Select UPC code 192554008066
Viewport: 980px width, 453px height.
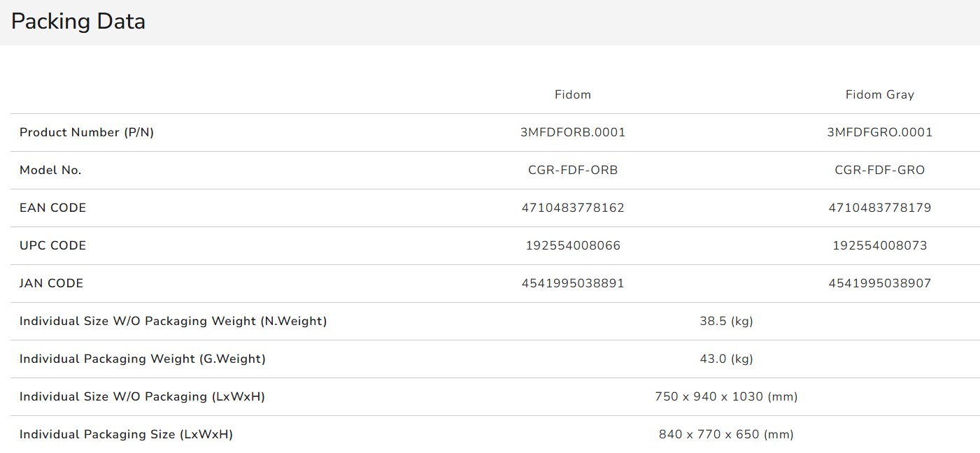[573, 245]
